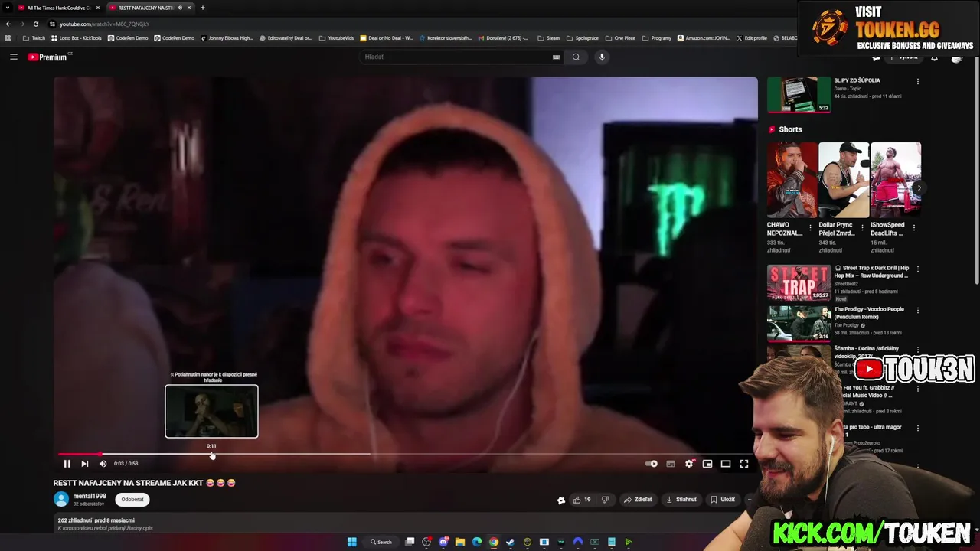980x551 pixels.
Task: Go to YouTube Premium home logo
Action: [47, 57]
